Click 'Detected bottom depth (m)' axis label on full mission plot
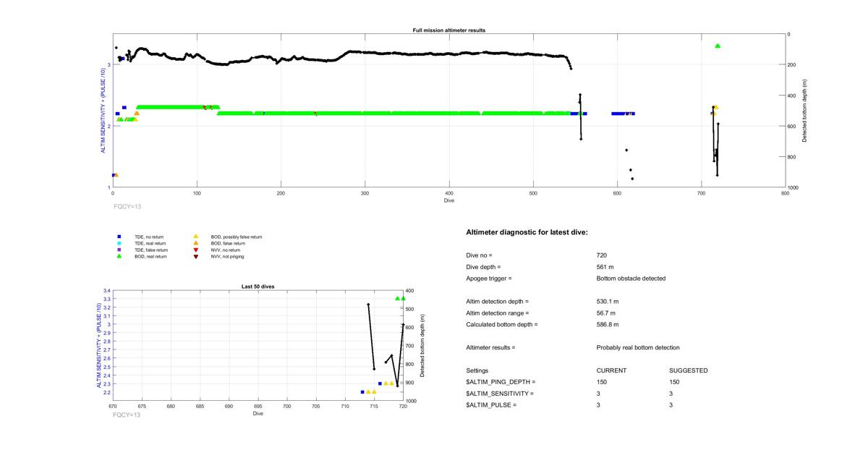The width and height of the screenshot is (868, 450). 805,111
